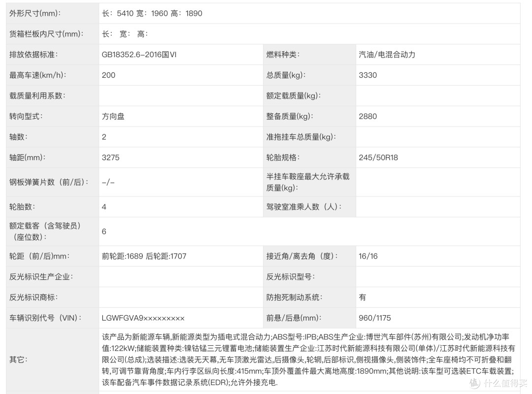Select fuel type 汽油/电混合动力
Screen dimensions: 532x394
387,55
